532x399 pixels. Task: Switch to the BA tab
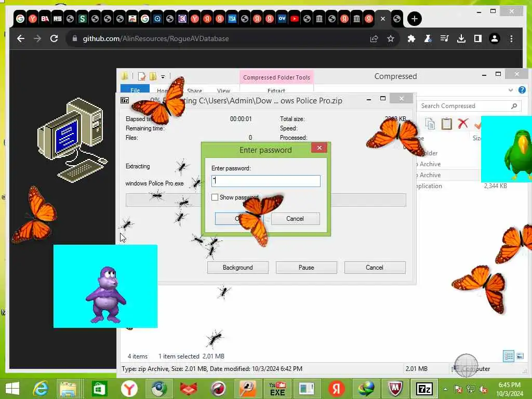pyautogui.click(x=45, y=19)
